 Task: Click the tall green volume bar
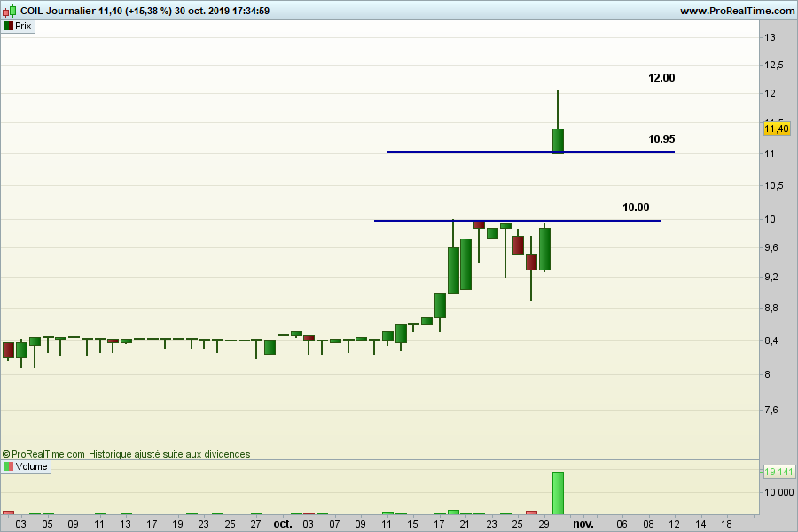click(558, 493)
